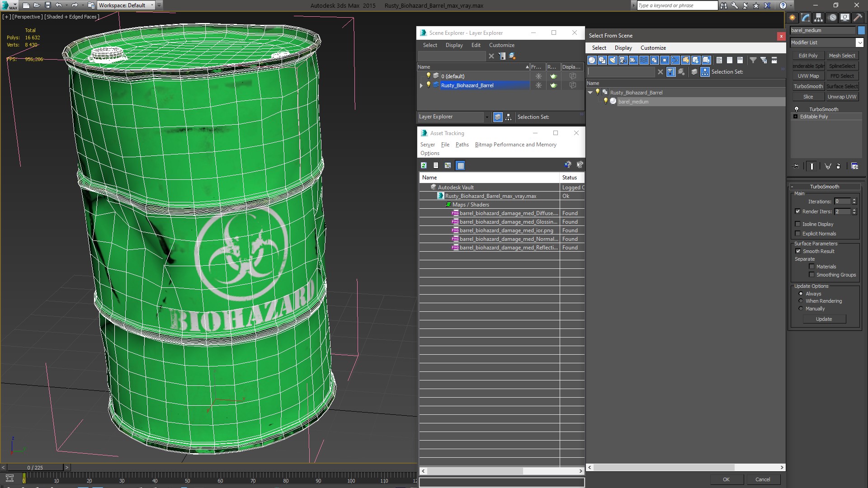This screenshot has width=868, height=488.
Task: Open Configure Modifier Sets icon
Action: pyautogui.click(x=854, y=166)
